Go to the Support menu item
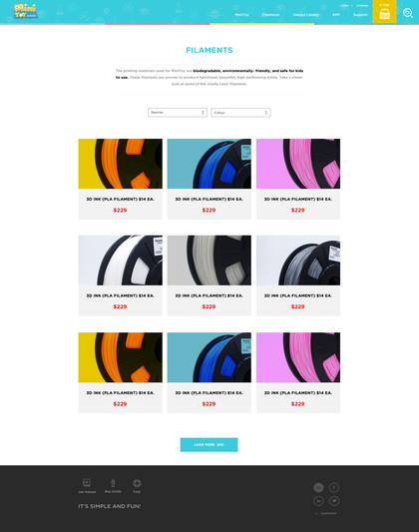The width and height of the screenshot is (419, 532). [360, 15]
